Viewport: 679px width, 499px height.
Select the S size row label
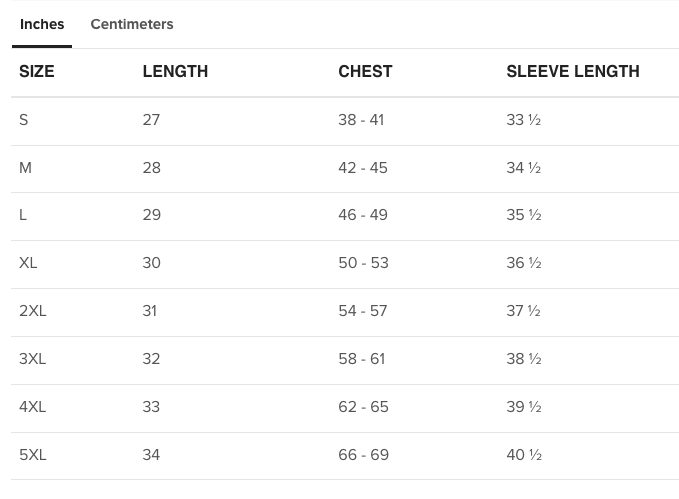pyautogui.click(x=24, y=120)
